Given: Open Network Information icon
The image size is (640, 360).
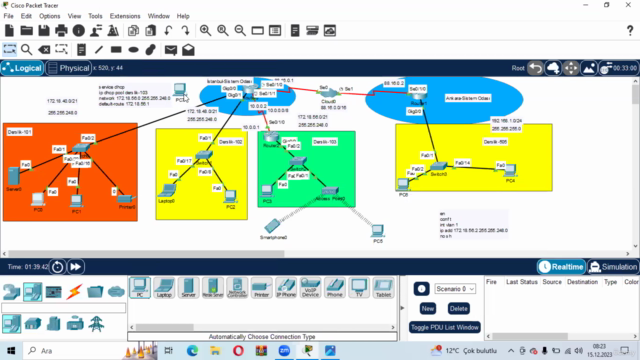Looking at the screenshot, I should (78, 31).
